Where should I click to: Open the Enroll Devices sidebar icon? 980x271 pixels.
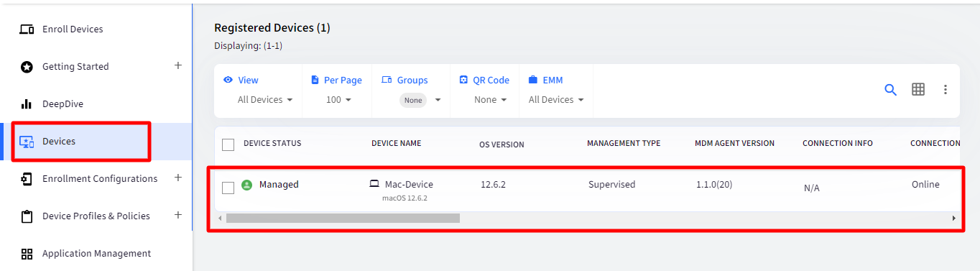click(27, 29)
